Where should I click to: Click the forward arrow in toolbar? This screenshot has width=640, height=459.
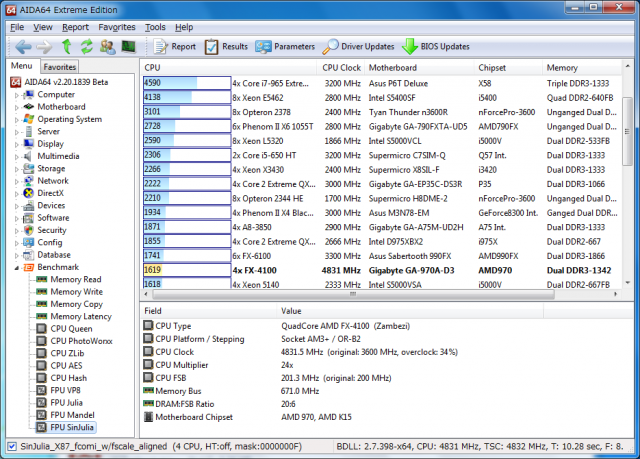click(x=44, y=47)
